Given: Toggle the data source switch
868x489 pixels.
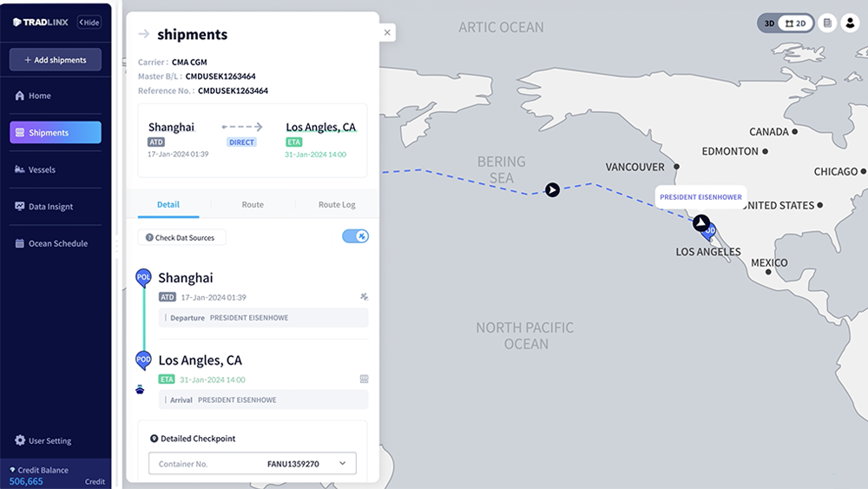Looking at the screenshot, I should click(355, 236).
